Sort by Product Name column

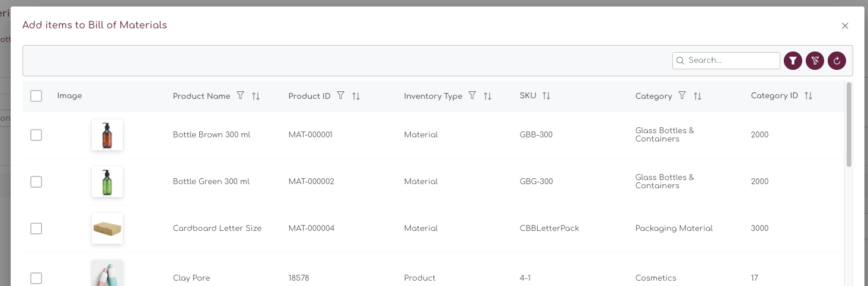(x=256, y=96)
